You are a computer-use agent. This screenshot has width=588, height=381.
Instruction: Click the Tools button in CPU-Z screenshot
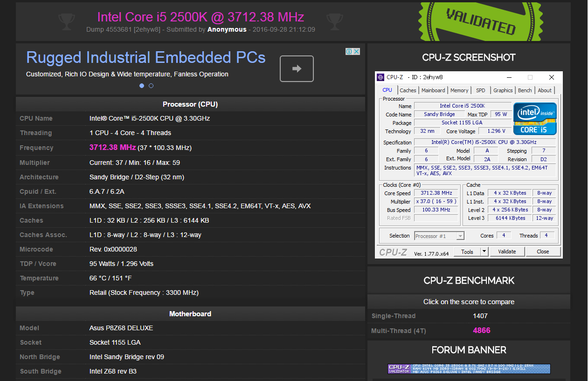(467, 252)
